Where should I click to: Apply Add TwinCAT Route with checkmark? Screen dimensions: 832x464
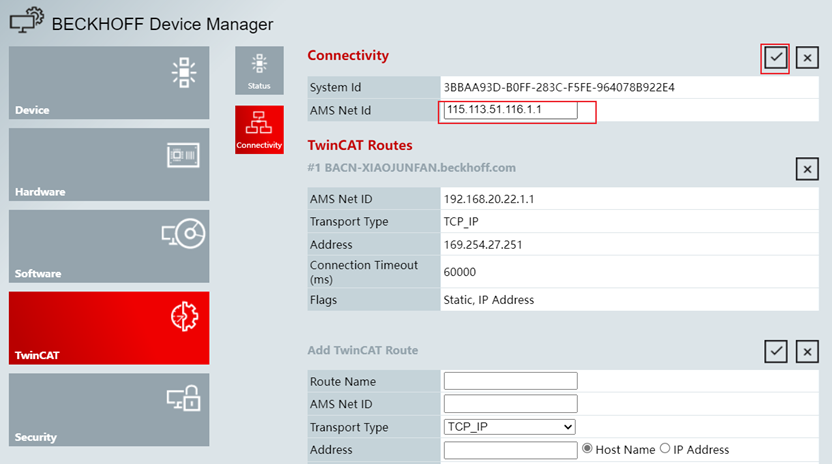point(775,351)
